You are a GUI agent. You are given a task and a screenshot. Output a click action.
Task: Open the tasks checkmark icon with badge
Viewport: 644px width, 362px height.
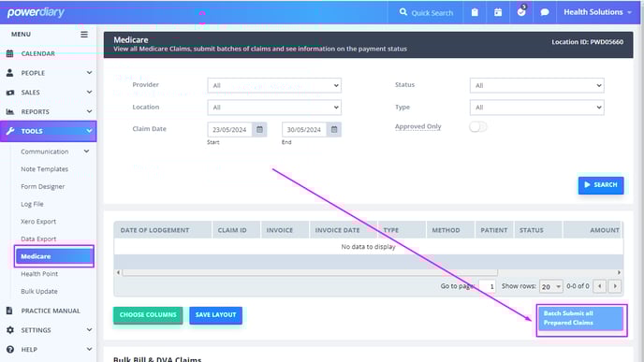click(x=521, y=11)
